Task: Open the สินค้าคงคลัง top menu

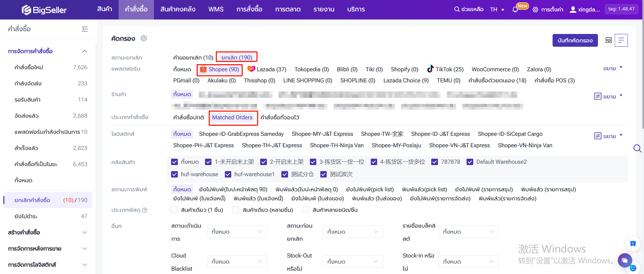Action: pyautogui.click(x=178, y=9)
